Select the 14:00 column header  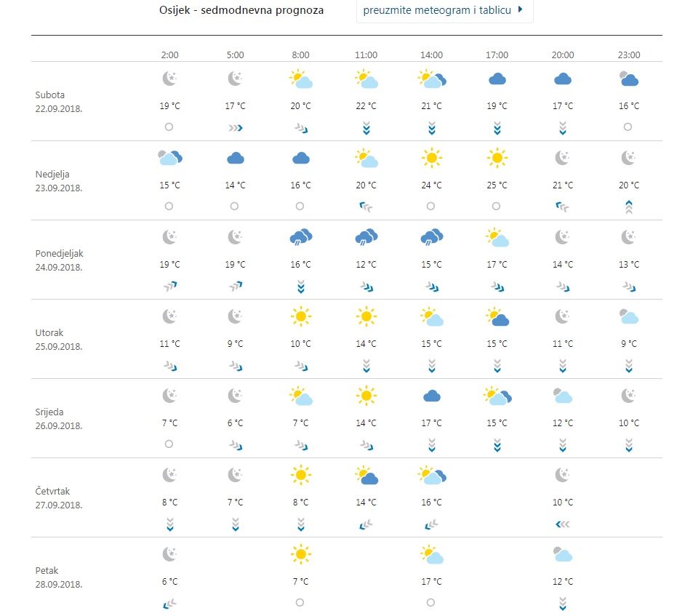click(431, 55)
